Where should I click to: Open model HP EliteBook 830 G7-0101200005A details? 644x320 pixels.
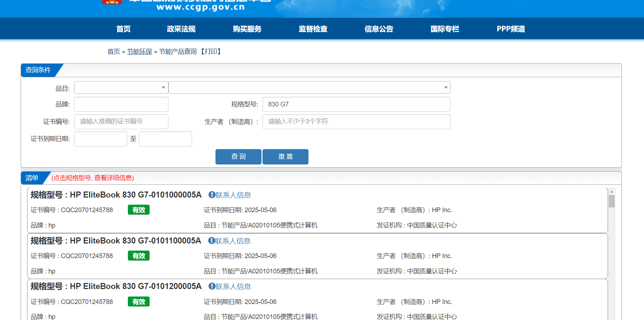[x=136, y=286]
